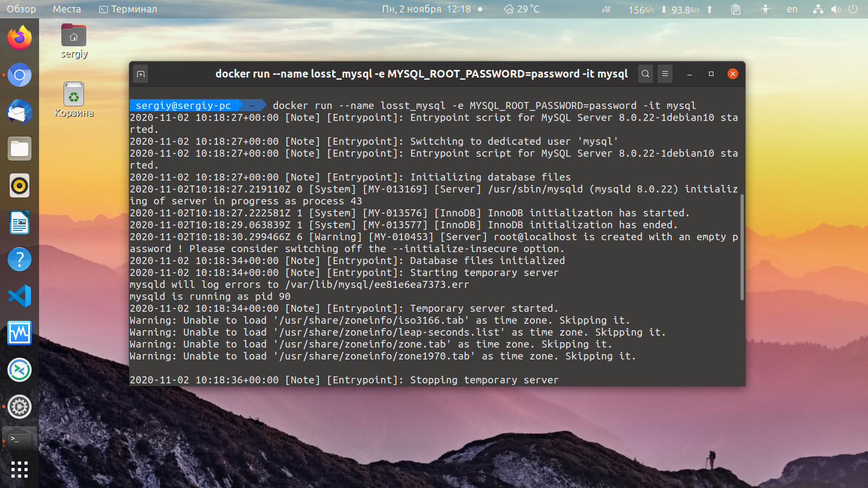Click the network speed indicator
The width and height of the screenshot is (868, 488).
pyautogui.click(x=670, y=9)
